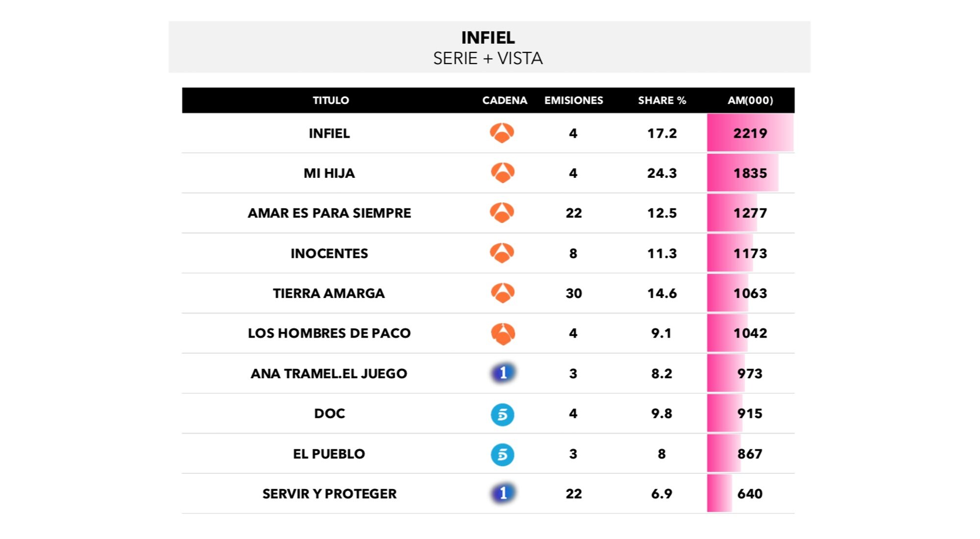Viewport: 980px width, 539px height.
Task: Click the AMAR ES PARA SIEMPRE title
Action: coord(329,213)
